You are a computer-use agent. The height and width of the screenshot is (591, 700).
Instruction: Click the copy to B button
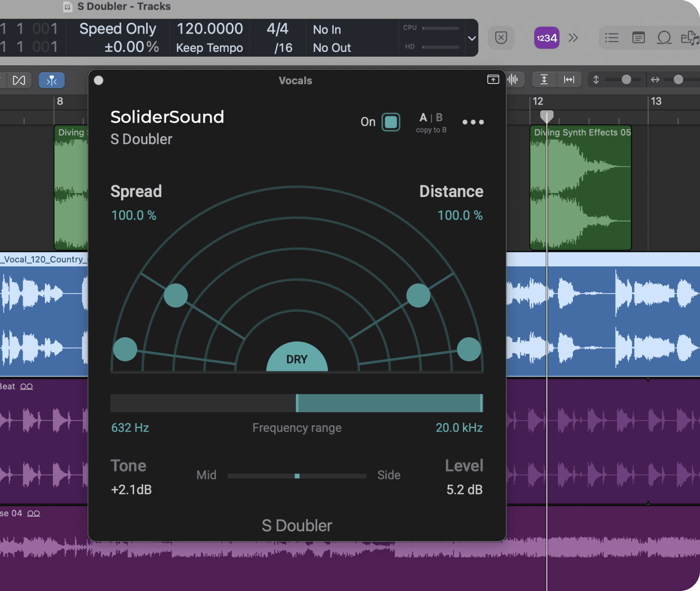pyautogui.click(x=431, y=130)
